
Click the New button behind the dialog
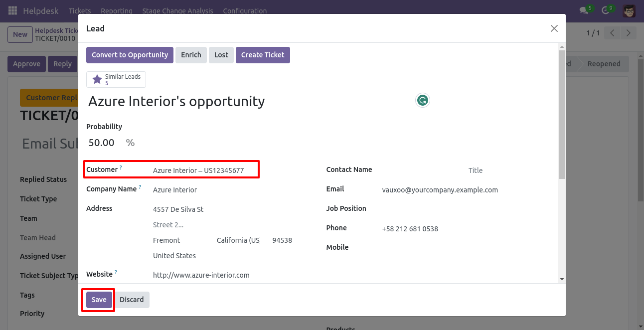click(x=20, y=34)
